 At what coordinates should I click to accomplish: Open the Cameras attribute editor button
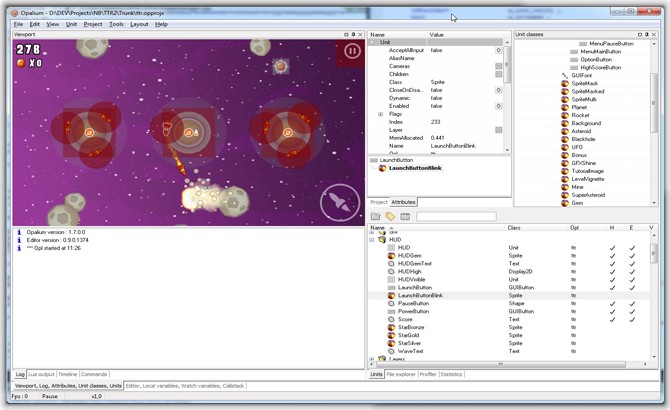498,66
